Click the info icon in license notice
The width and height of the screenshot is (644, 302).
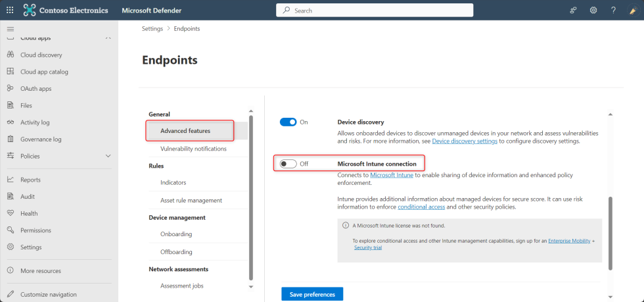[x=346, y=226]
